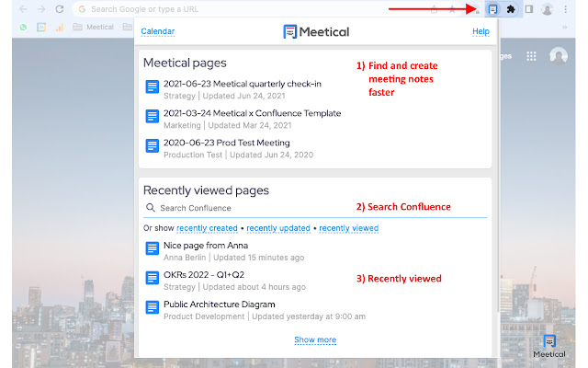Show recently updated pages

(278, 228)
